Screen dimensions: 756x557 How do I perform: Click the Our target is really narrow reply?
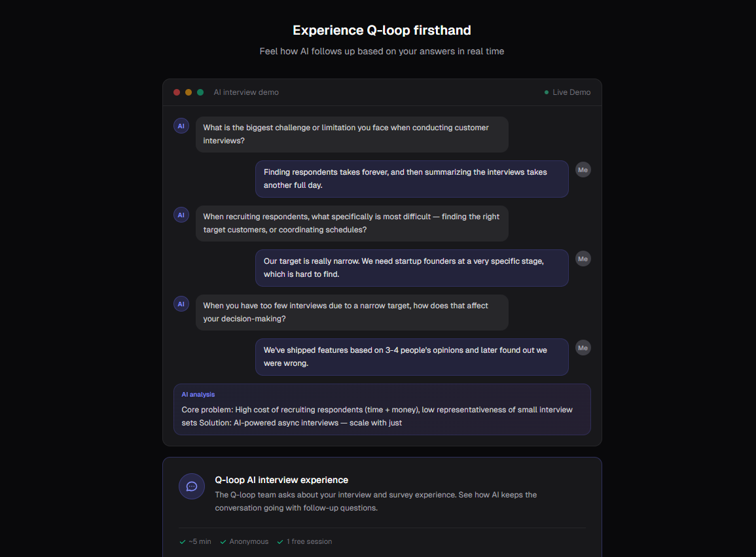[412, 268]
